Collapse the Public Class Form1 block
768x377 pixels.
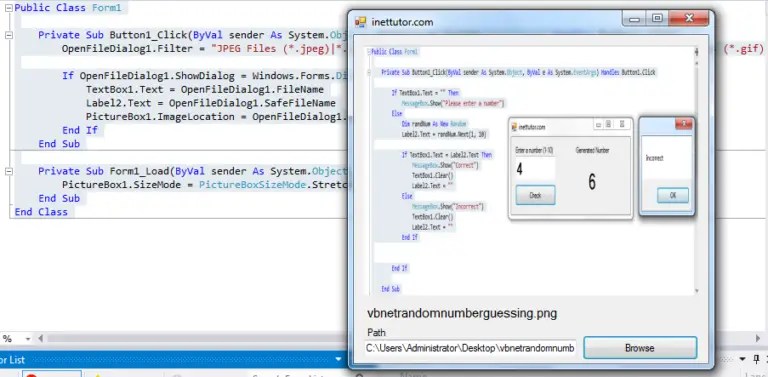[8, 8]
